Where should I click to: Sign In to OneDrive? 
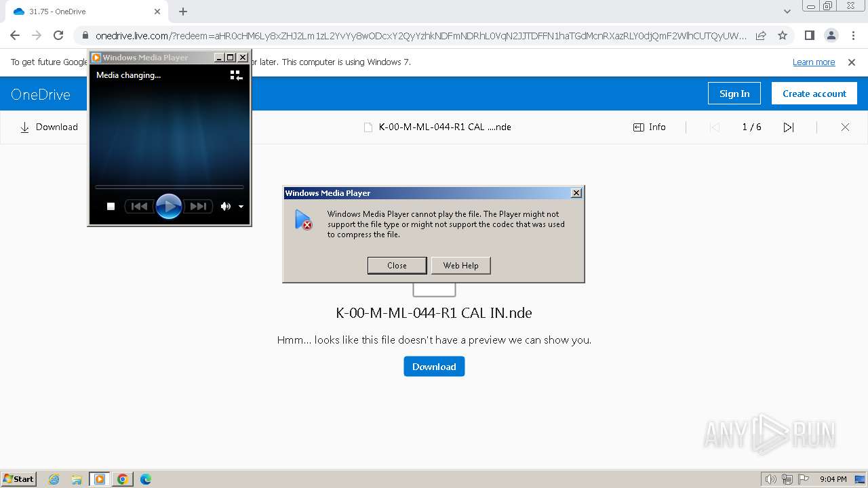[x=734, y=94]
